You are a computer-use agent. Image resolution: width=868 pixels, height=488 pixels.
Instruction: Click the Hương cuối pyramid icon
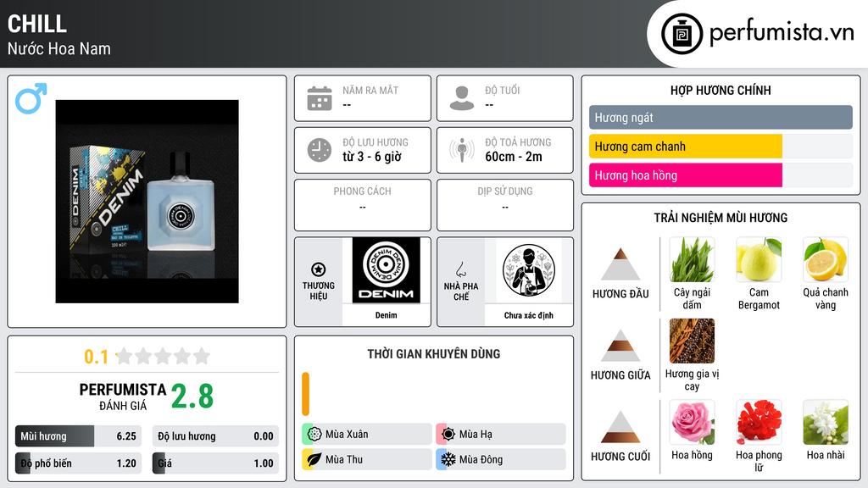[620, 427]
